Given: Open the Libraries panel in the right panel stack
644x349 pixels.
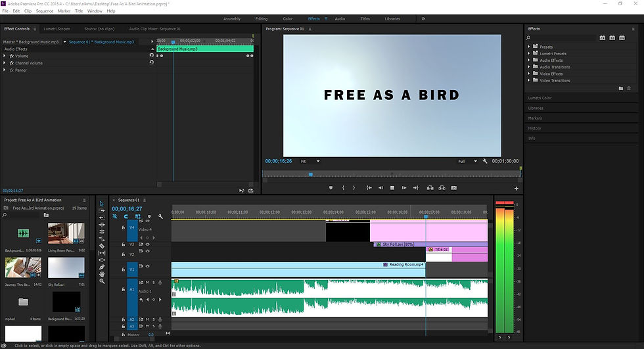Looking at the screenshot, I should (536, 108).
